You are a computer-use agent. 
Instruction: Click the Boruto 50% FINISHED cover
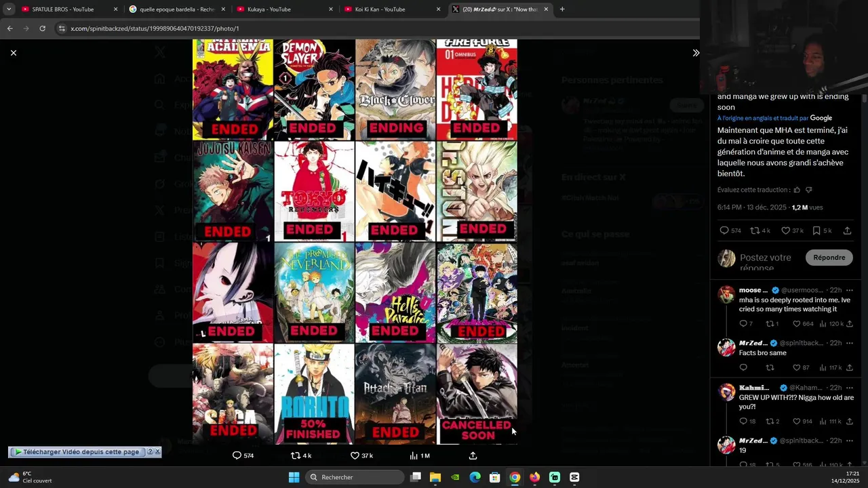(314, 394)
